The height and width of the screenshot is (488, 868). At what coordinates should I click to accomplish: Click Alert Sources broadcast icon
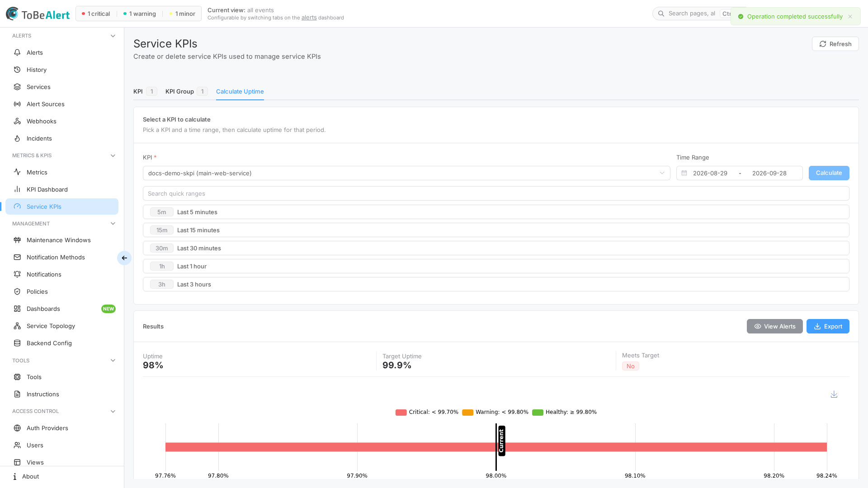point(17,104)
